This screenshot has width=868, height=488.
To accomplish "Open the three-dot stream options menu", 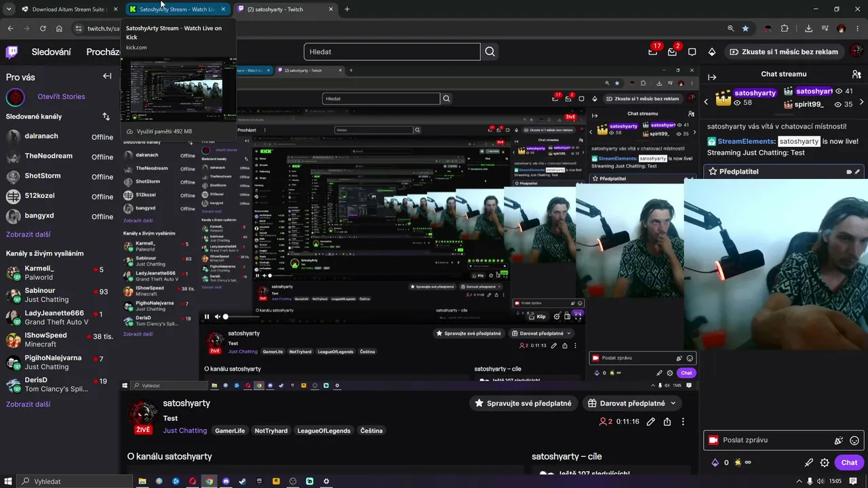I will [x=683, y=422].
